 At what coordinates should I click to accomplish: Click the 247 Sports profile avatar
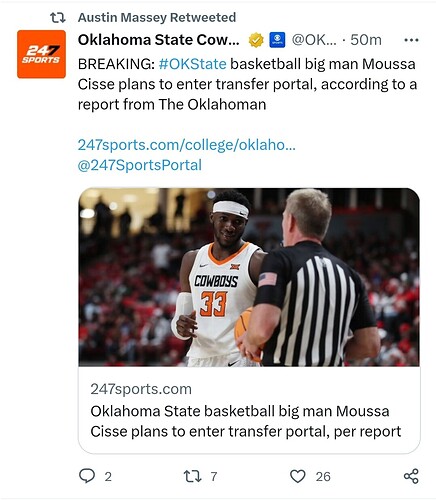tap(41, 54)
